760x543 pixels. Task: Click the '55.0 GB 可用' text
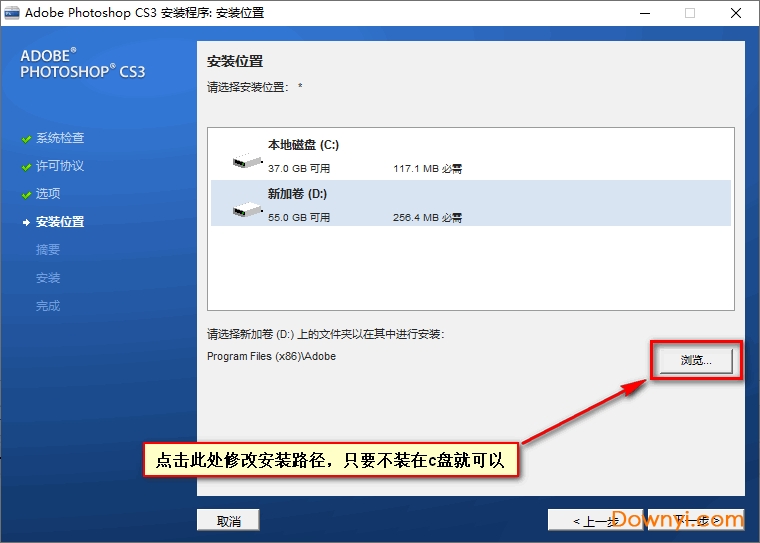pyautogui.click(x=299, y=218)
